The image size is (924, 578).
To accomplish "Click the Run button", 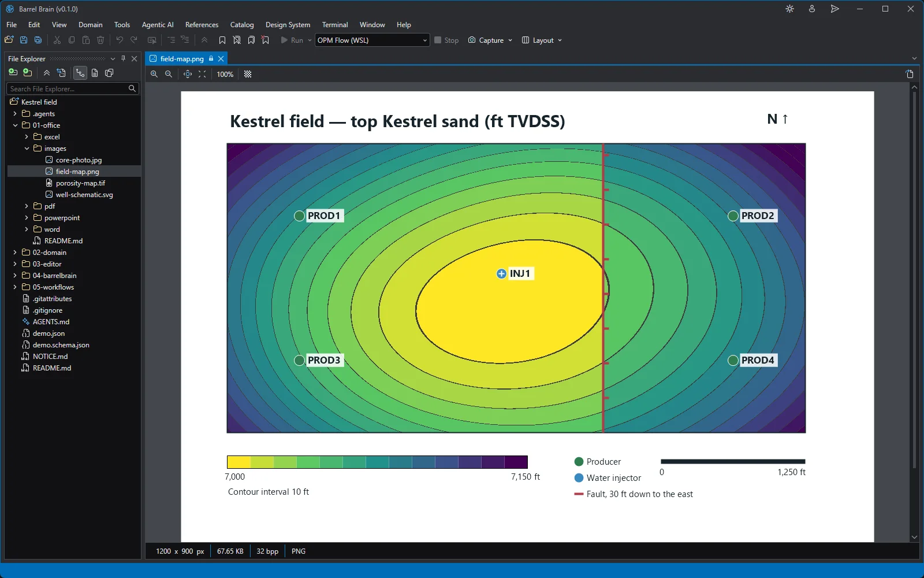I will (292, 40).
